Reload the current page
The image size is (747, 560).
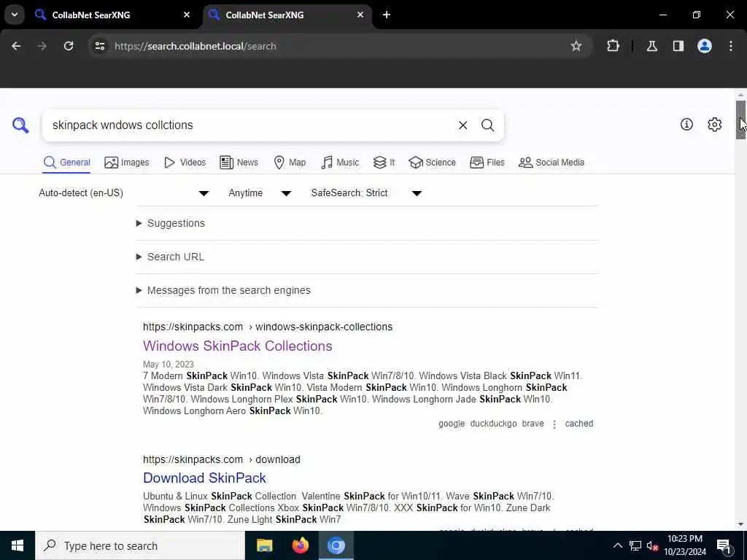(69, 46)
